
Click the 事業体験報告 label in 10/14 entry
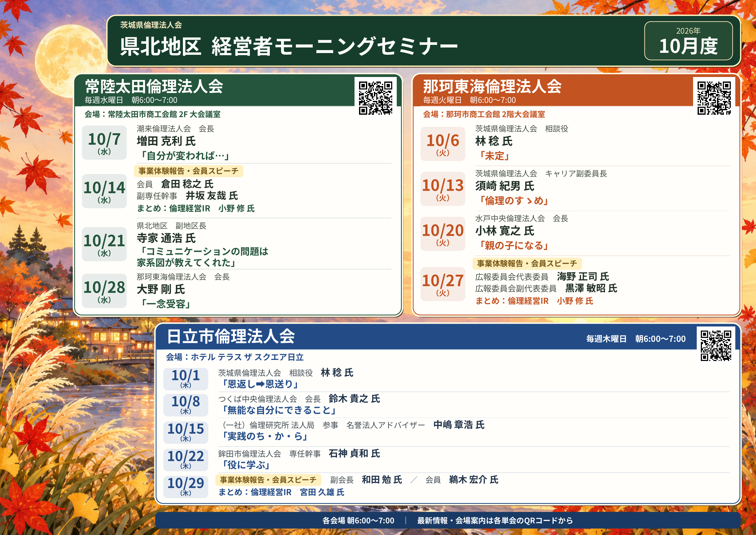pos(188,171)
